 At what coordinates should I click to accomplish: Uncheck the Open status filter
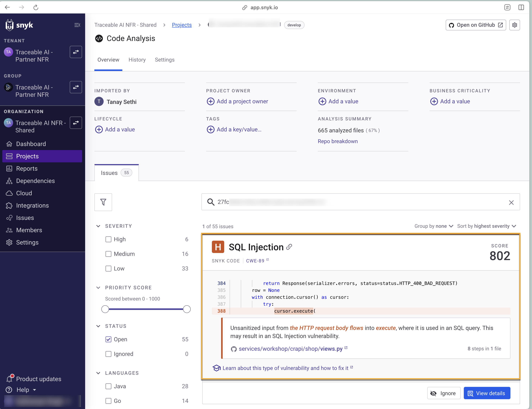point(108,339)
